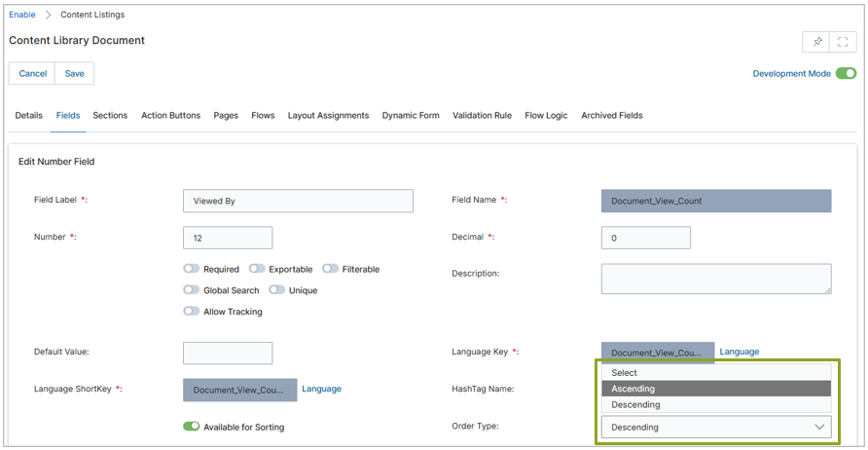The image size is (868, 450).
Task: Turn on Allow Tracking toggle
Action: tap(192, 311)
